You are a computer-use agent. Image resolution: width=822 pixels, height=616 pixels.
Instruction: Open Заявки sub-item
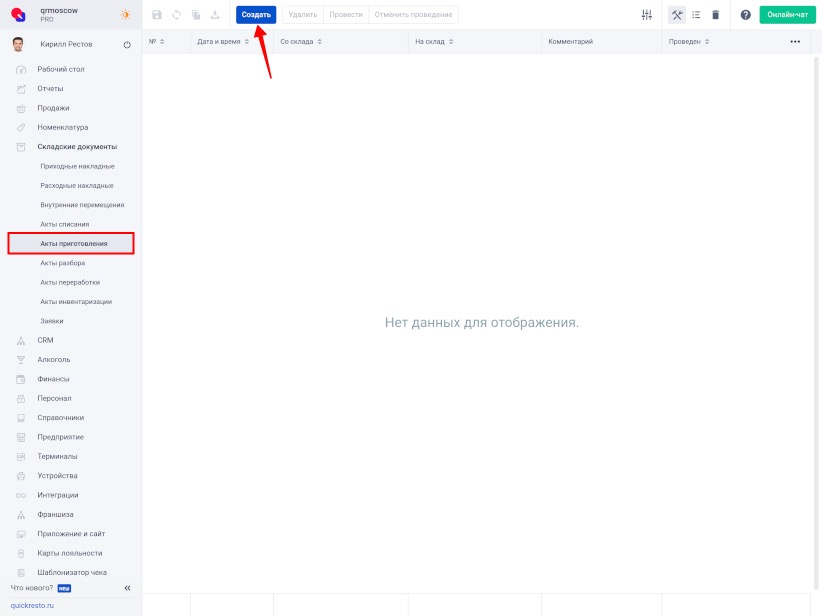coord(52,321)
